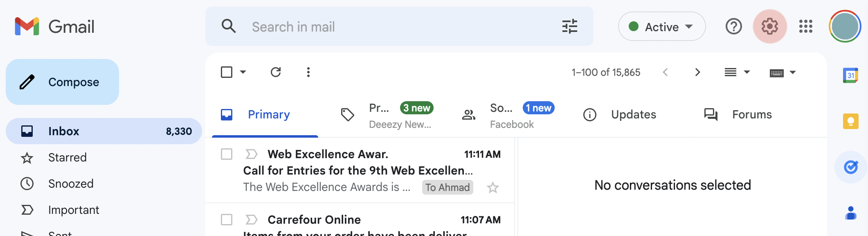868x236 pixels.
Task: Tick the select-all checkbox
Action: click(227, 73)
